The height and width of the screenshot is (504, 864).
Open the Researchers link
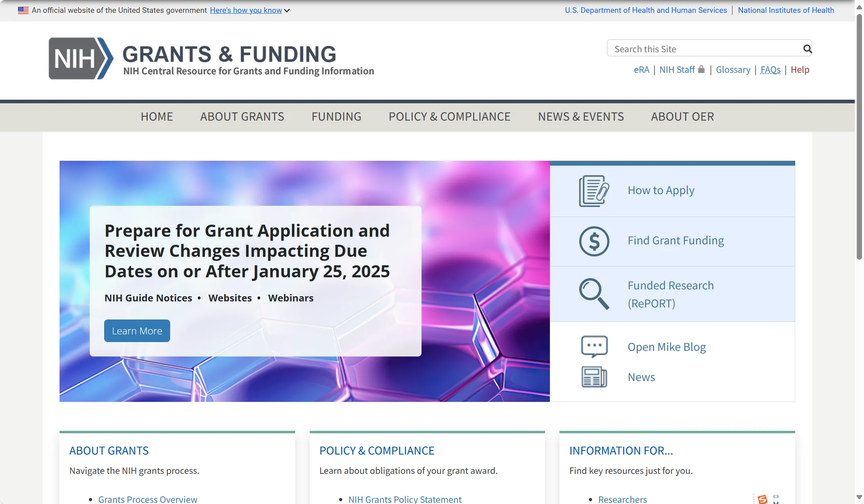click(x=622, y=499)
